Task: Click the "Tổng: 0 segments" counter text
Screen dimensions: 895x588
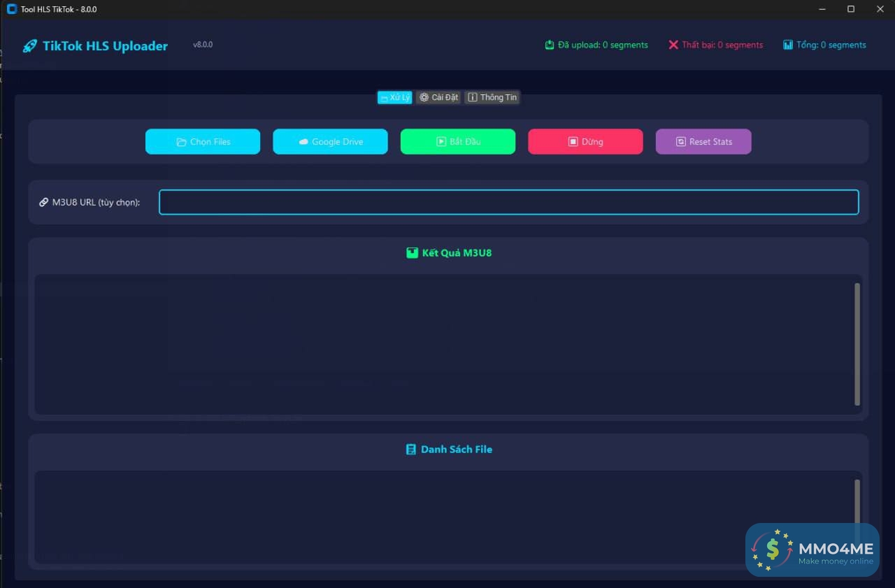Action: 831,45
